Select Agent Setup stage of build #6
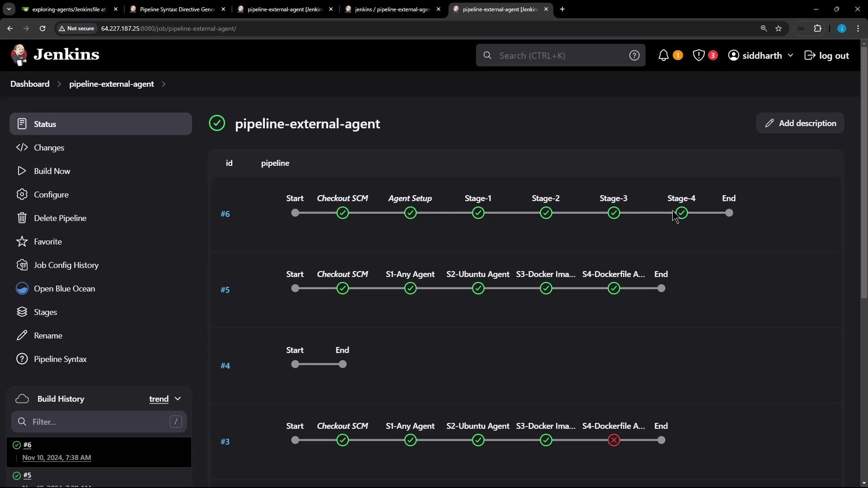The image size is (868, 488). pos(410,213)
